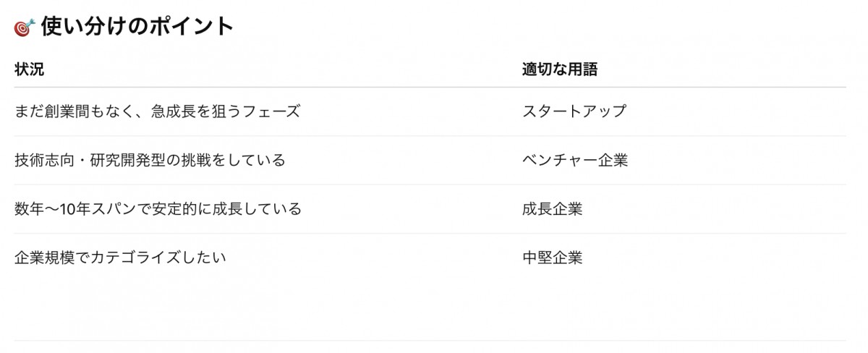Viewport: 868px width, 353px height.
Task: Select the 成長企業 term cell
Action: [553, 209]
